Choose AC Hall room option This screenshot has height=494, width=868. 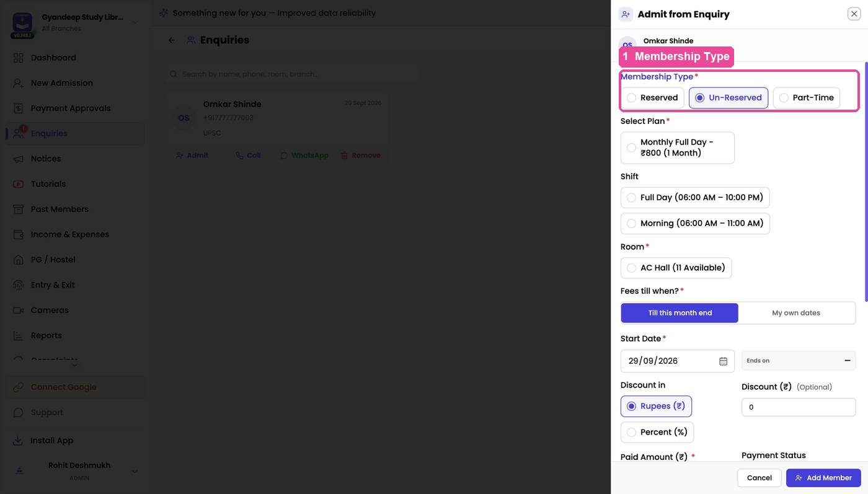click(676, 268)
